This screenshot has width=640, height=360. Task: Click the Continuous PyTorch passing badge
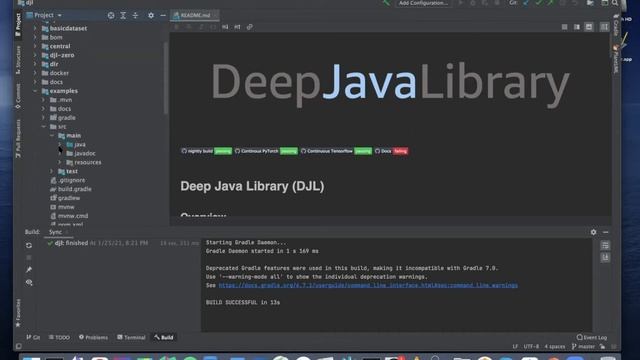click(266, 151)
